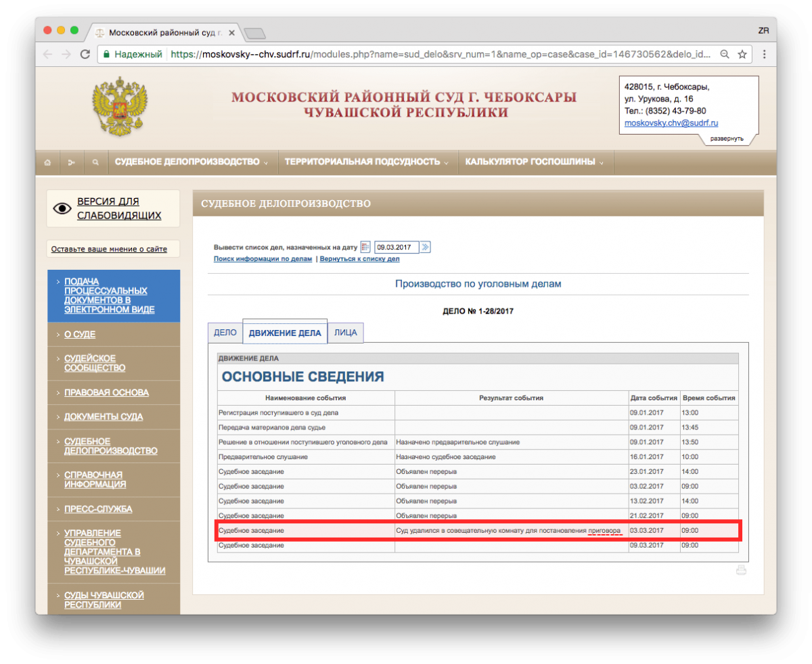The width and height of the screenshot is (812, 664).
Task: Click the site search magnifier icon
Action: 95,162
